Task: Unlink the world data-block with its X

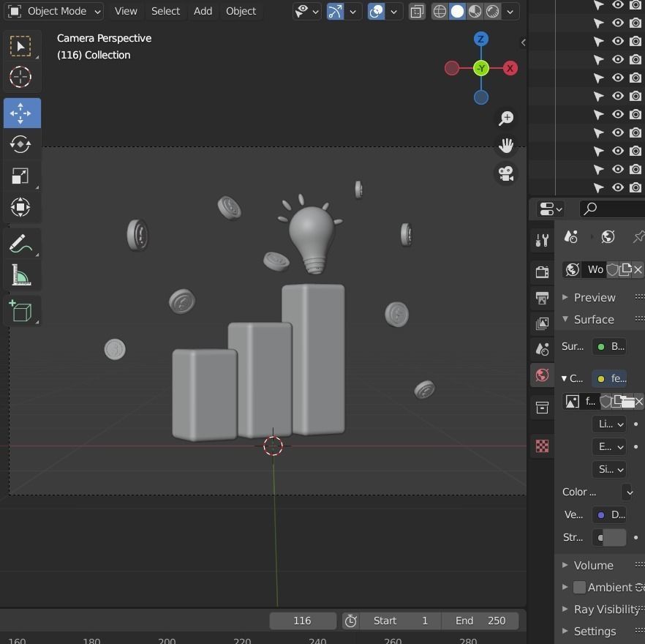Action: point(638,270)
